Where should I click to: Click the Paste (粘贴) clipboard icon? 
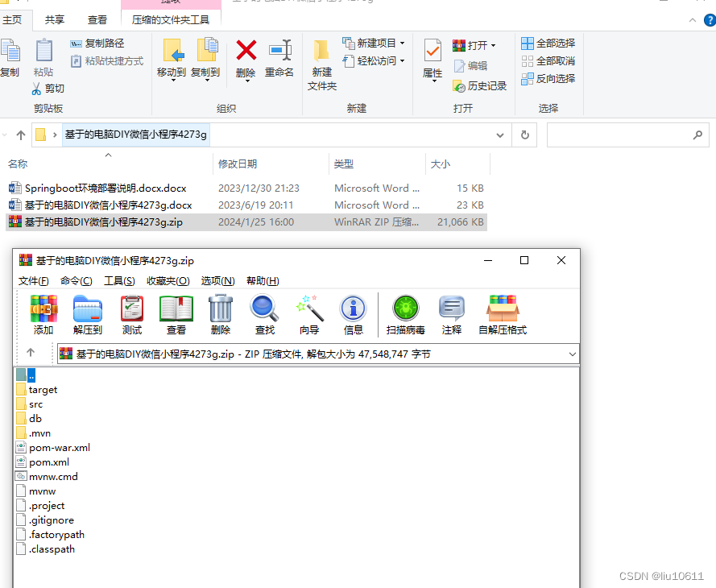tap(43, 50)
